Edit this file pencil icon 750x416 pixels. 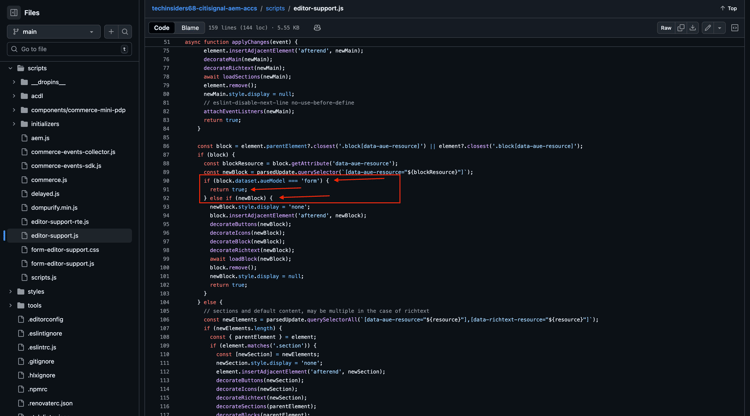click(708, 28)
